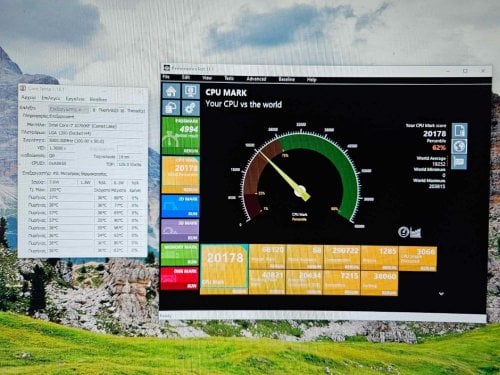The height and width of the screenshot is (375, 500).
Task: Run the 2D Mark test tile
Action: [180, 206]
